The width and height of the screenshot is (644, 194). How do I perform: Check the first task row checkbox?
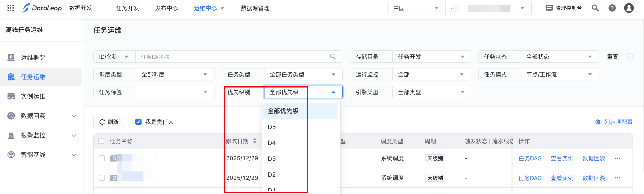[x=102, y=158]
